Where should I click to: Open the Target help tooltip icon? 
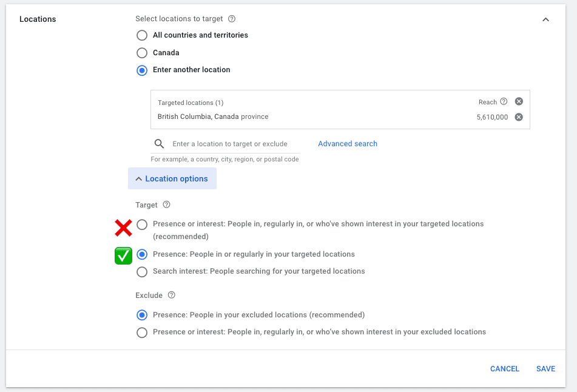pos(167,205)
